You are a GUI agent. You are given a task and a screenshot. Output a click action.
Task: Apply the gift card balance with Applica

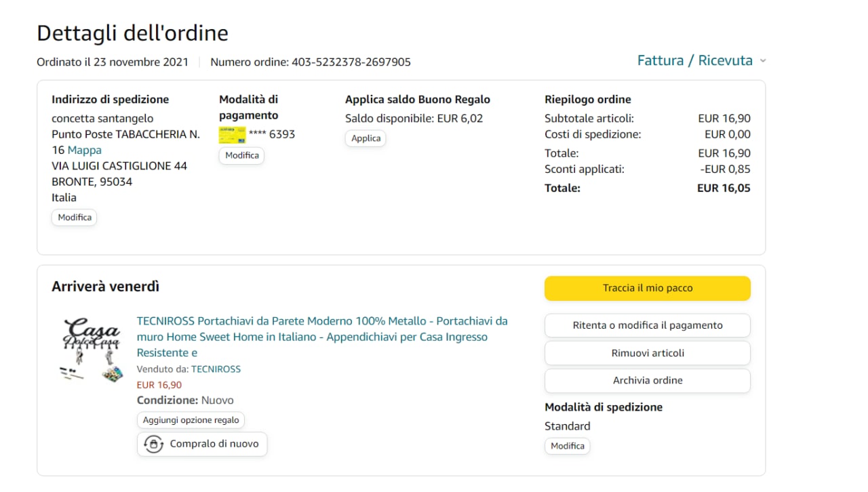point(366,138)
